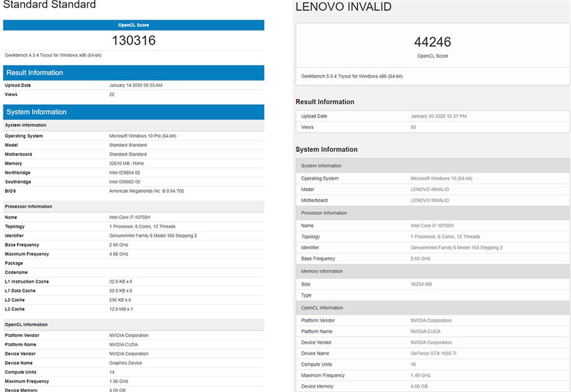
Task: Select the "GeForce GTX 1650 Ti" device name
Action: coord(433,353)
